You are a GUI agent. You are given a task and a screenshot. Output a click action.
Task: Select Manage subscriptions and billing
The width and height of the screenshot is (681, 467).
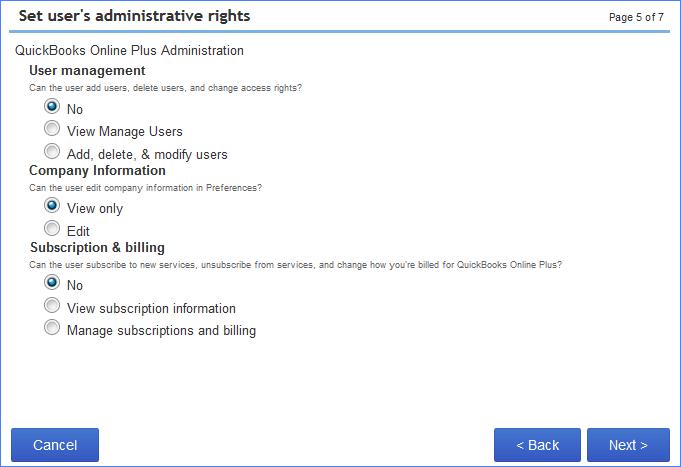(x=52, y=328)
